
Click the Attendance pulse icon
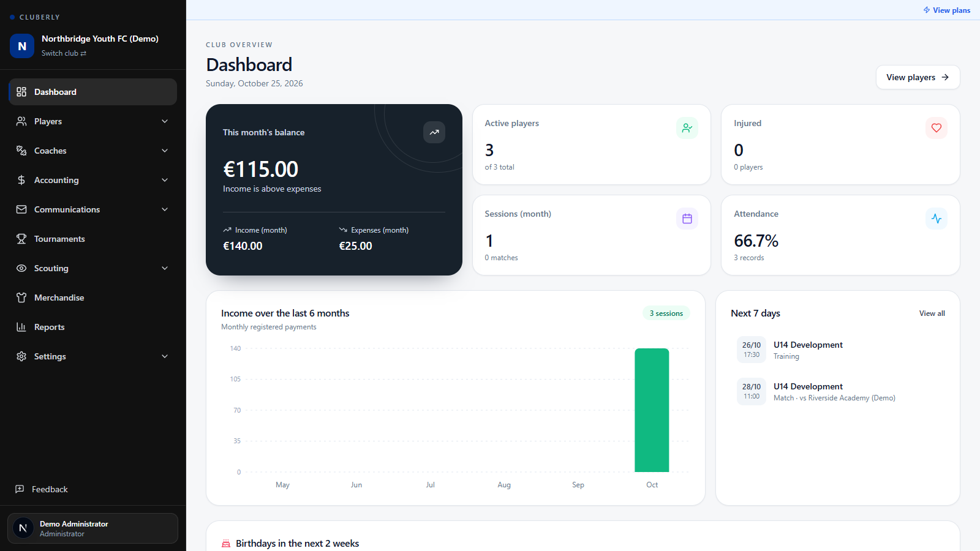click(x=937, y=219)
